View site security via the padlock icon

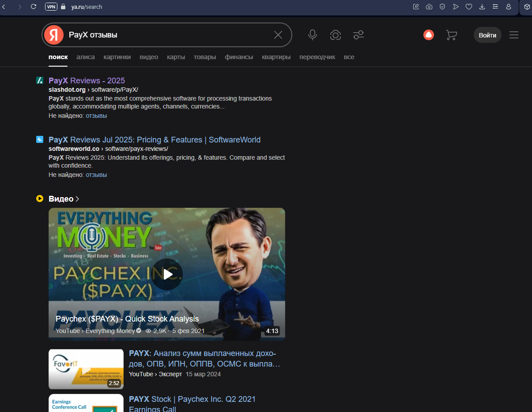[63, 7]
